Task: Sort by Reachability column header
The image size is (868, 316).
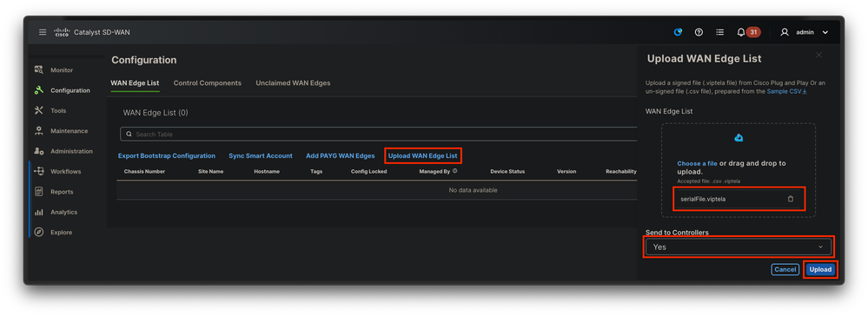Action: (621, 172)
